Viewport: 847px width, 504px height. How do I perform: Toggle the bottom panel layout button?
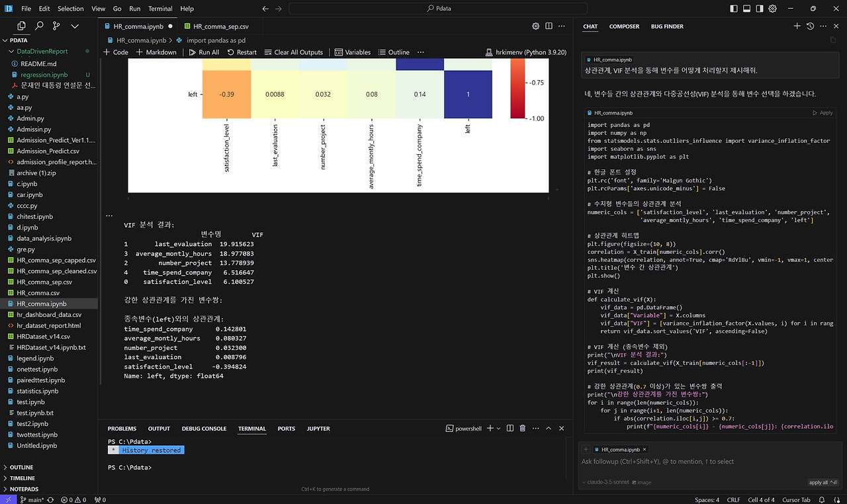click(747, 9)
